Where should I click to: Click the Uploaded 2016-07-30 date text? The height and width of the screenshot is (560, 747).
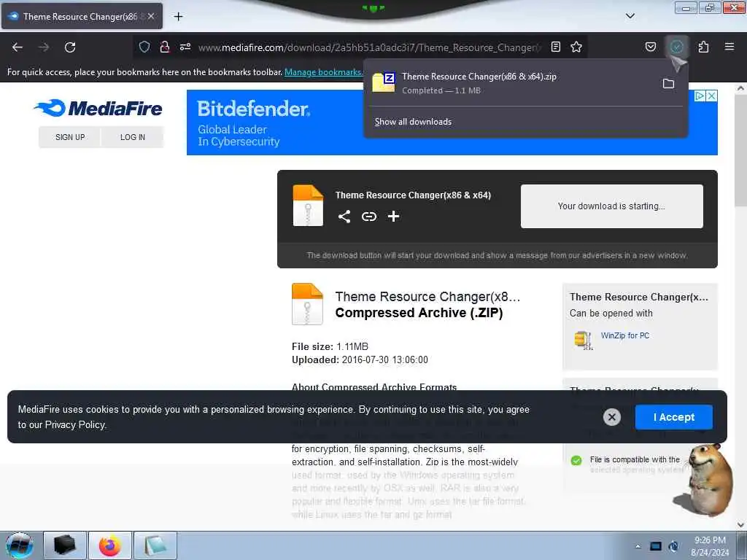(x=360, y=360)
